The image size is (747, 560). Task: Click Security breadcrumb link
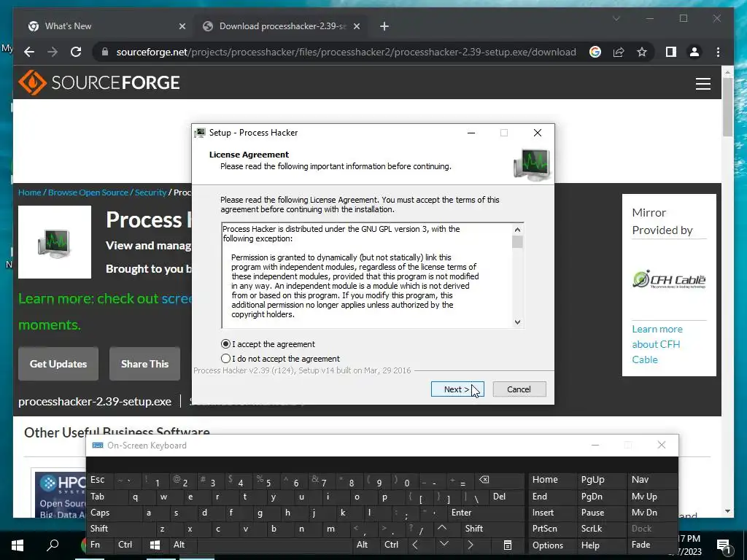click(x=150, y=192)
